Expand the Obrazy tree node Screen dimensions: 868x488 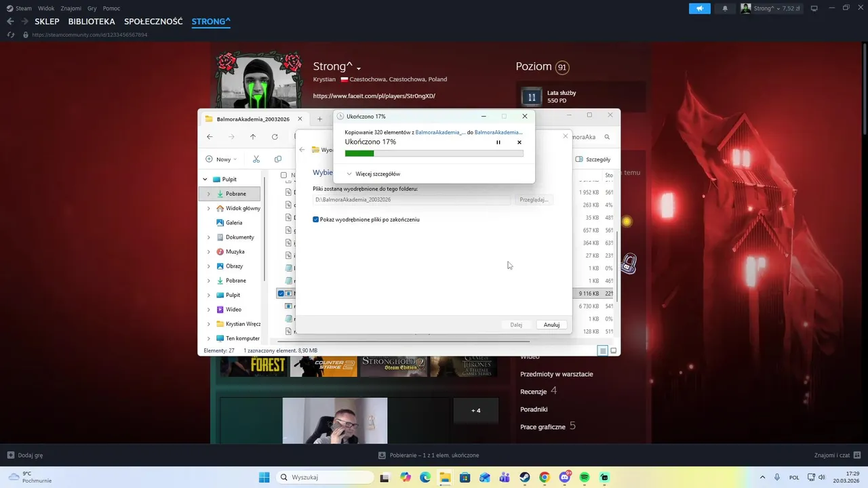[x=209, y=266]
